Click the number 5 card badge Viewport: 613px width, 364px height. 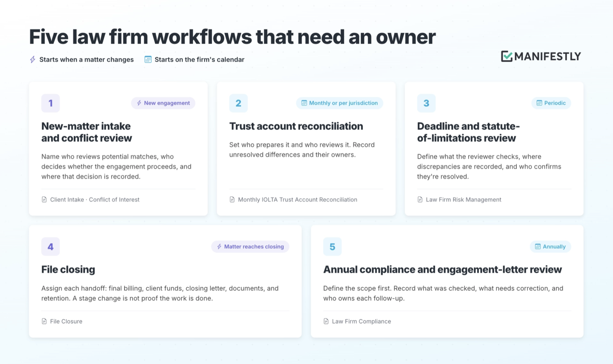click(x=333, y=246)
